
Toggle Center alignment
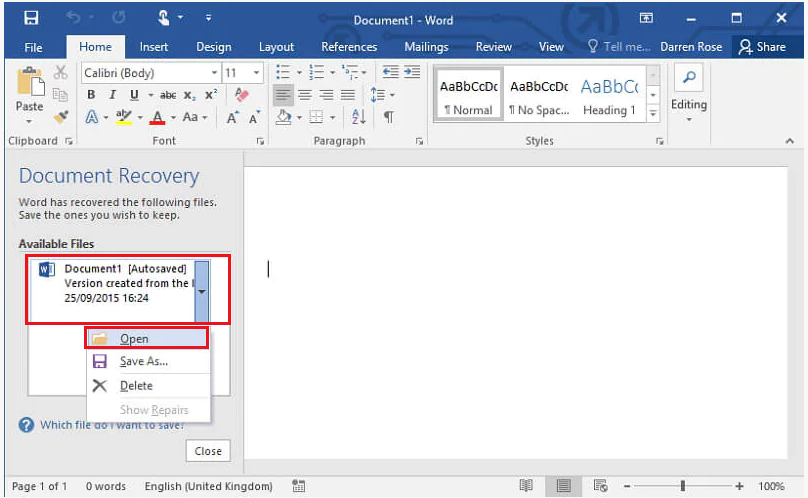click(305, 95)
